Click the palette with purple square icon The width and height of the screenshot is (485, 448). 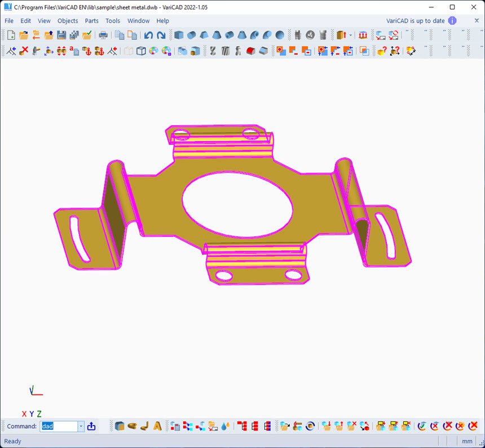click(x=166, y=51)
